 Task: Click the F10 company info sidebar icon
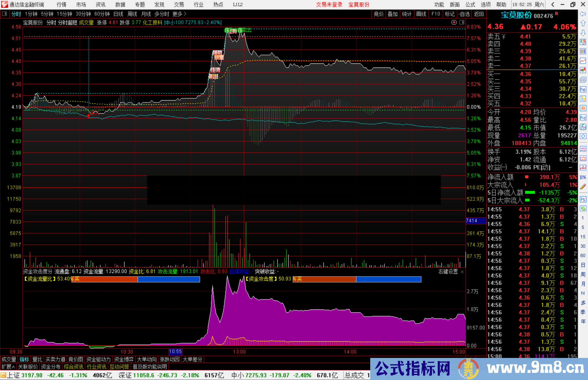pyautogui.click(x=583, y=89)
